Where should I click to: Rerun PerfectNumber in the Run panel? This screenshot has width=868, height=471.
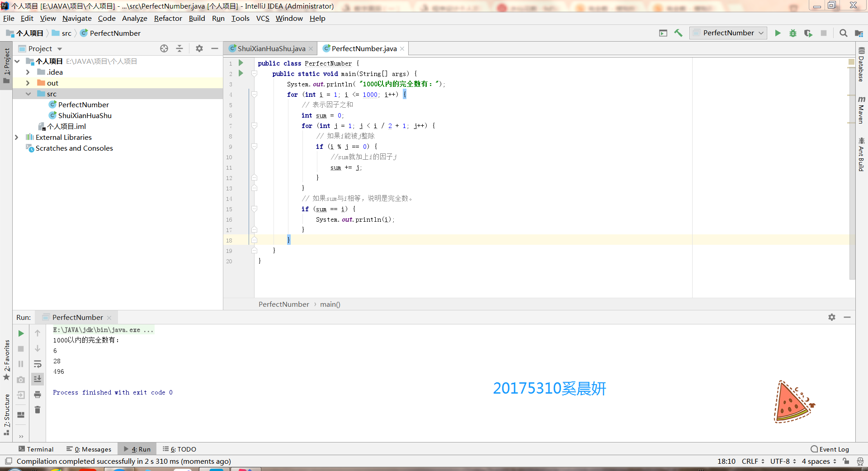pyautogui.click(x=21, y=333)
